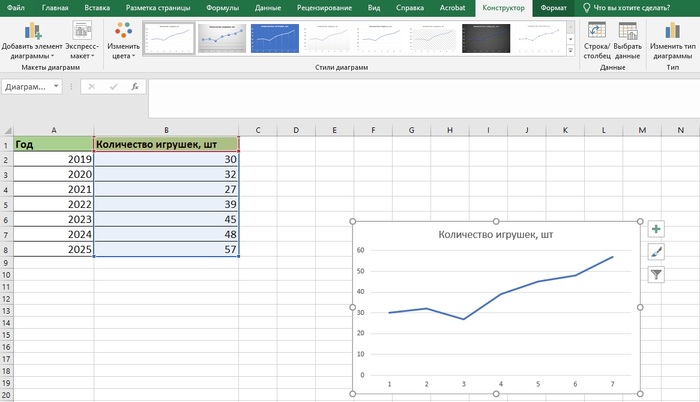The image size is (700, 402).
Task: Click the green plus Chart Elements button
Action: (x=657, y=229)
